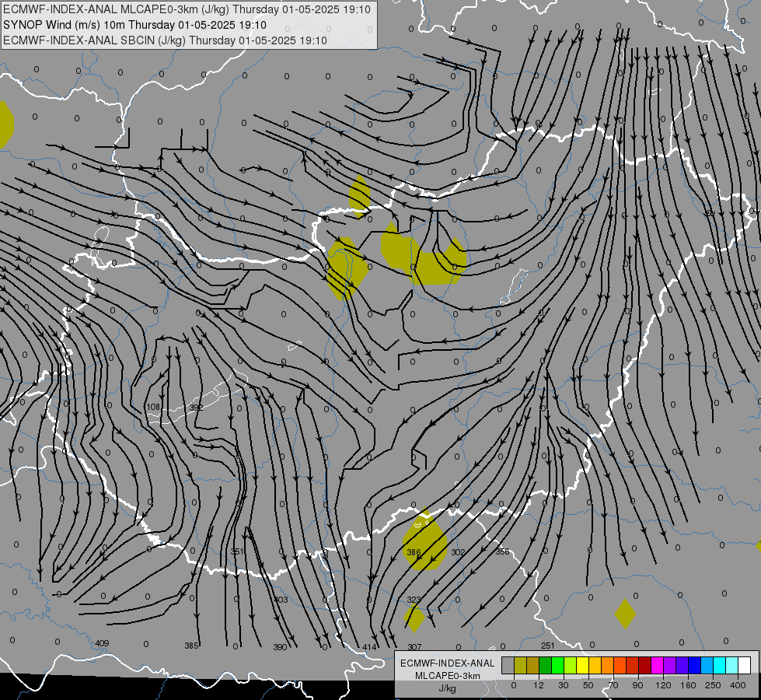Click the map value 251

click(548, 646)
